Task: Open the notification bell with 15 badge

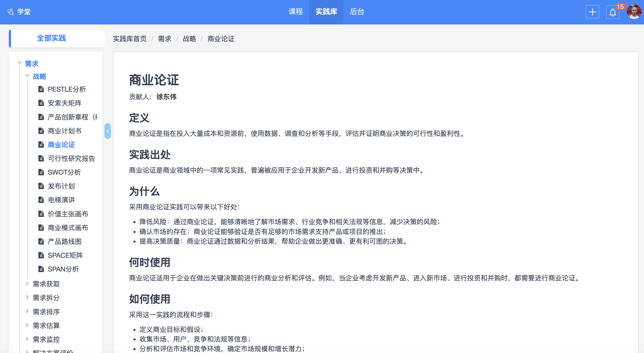Action: pyautogui.click(x=613, y=12)
